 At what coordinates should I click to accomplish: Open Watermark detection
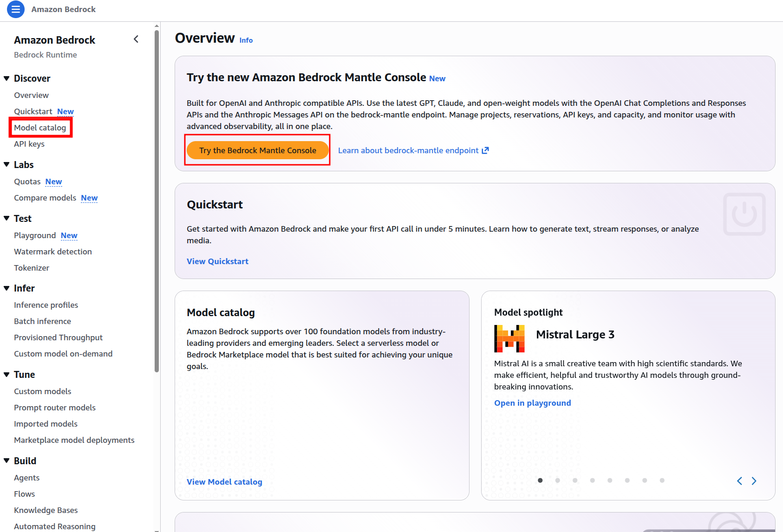coord(53,252)
